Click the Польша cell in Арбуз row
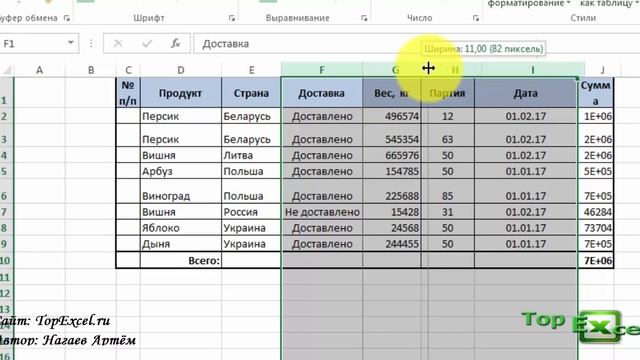This screenshot has height=360, width=640. tap(251, 171)
